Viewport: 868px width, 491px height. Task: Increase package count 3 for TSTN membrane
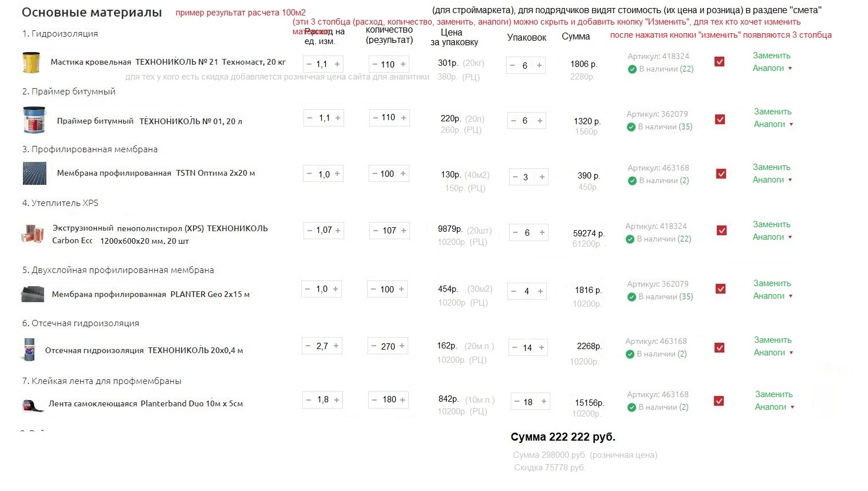(542, 177)
